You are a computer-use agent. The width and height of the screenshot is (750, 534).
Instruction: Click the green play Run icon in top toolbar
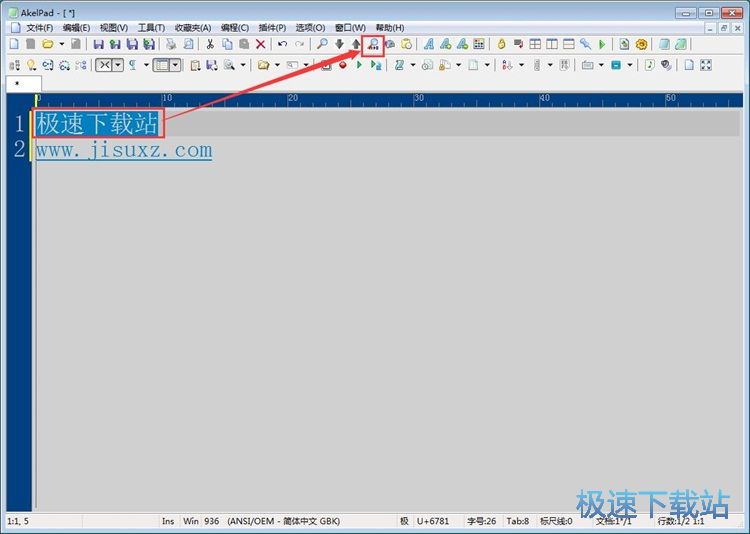pyautogui.click(x=602, y=44)
